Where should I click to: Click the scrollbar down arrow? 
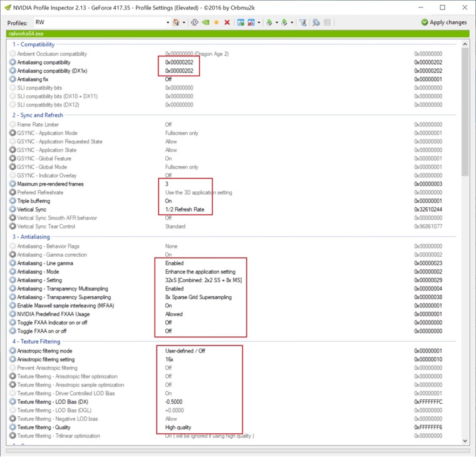point(465,441)
